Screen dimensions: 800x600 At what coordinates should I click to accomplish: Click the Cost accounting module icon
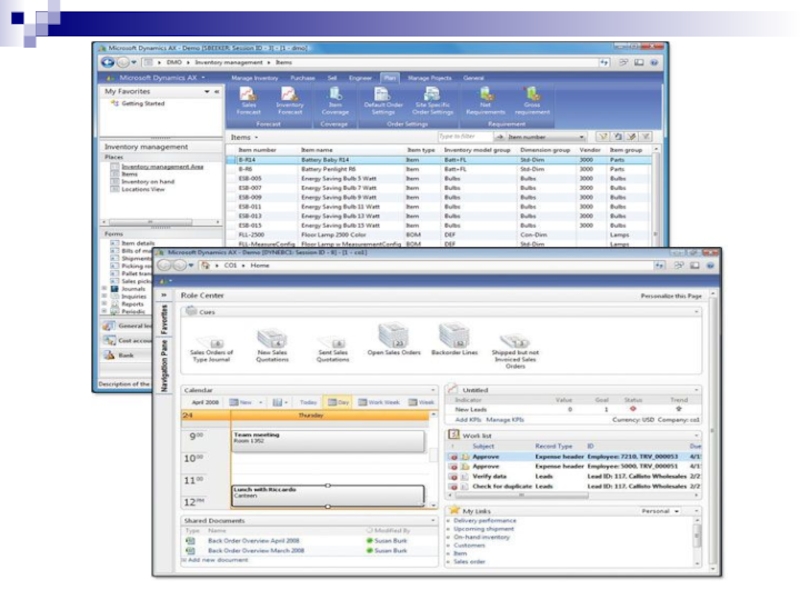(109, 340)
